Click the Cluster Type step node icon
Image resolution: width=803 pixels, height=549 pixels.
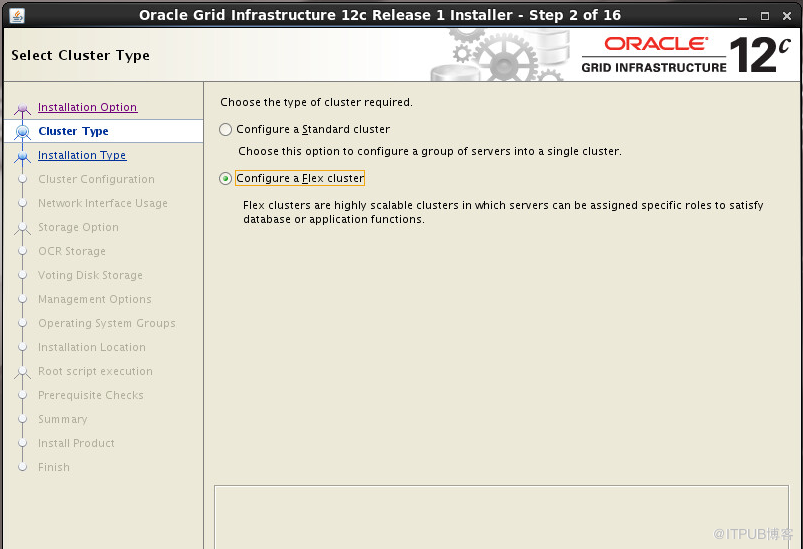(22, 132)
